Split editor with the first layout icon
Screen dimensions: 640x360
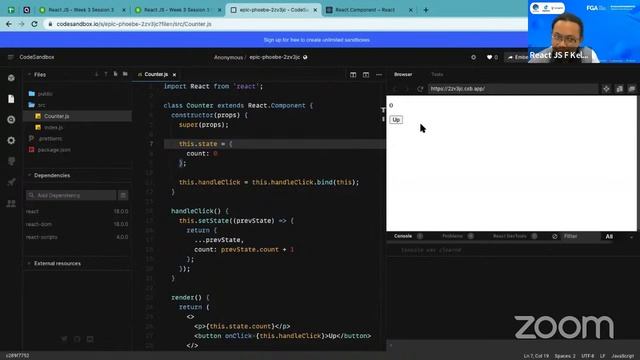[x=353, y=75]
